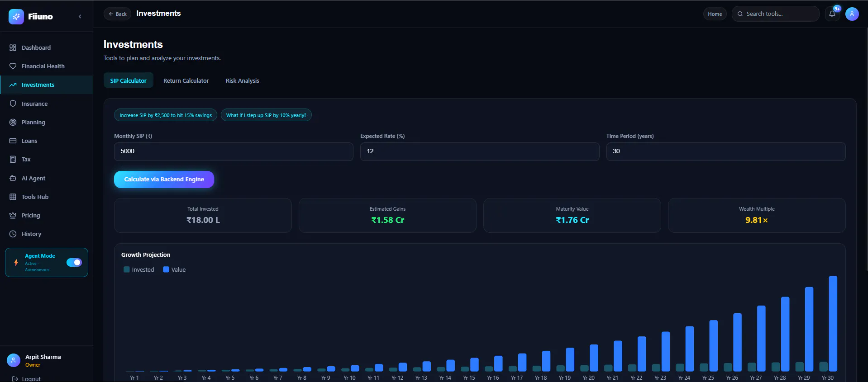Click the Growth Projection heading
The width and height of the screenshot is (868, 382).
pos(146,255)
